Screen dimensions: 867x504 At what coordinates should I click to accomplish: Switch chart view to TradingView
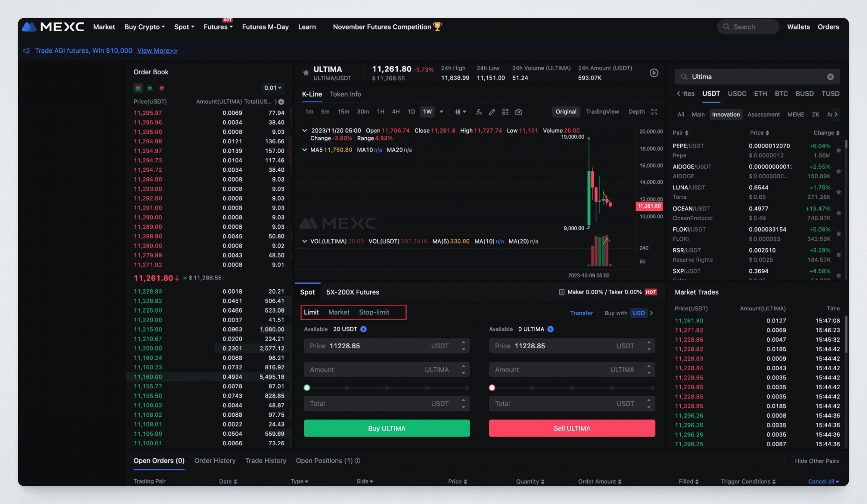point(602,112)
